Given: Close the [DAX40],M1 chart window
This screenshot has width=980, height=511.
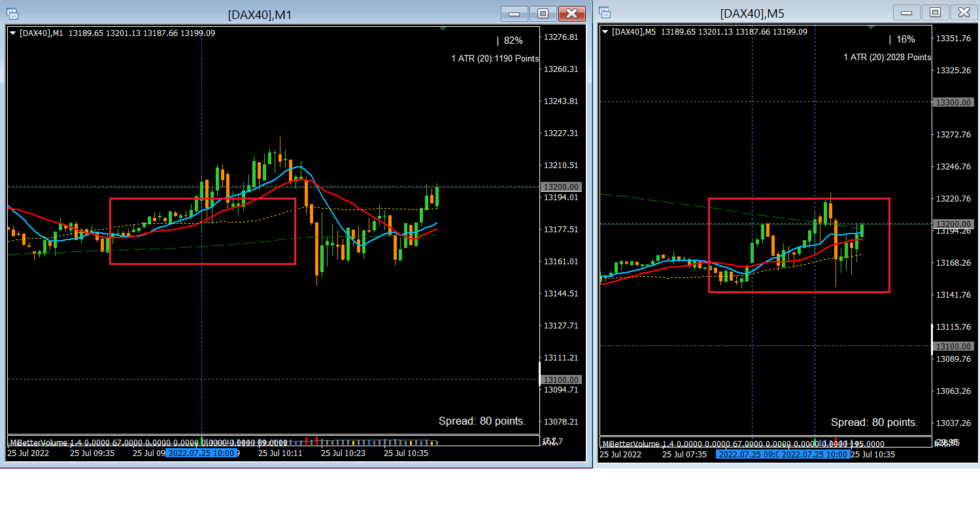Looking at the screenshot, I should coord(571,14).
